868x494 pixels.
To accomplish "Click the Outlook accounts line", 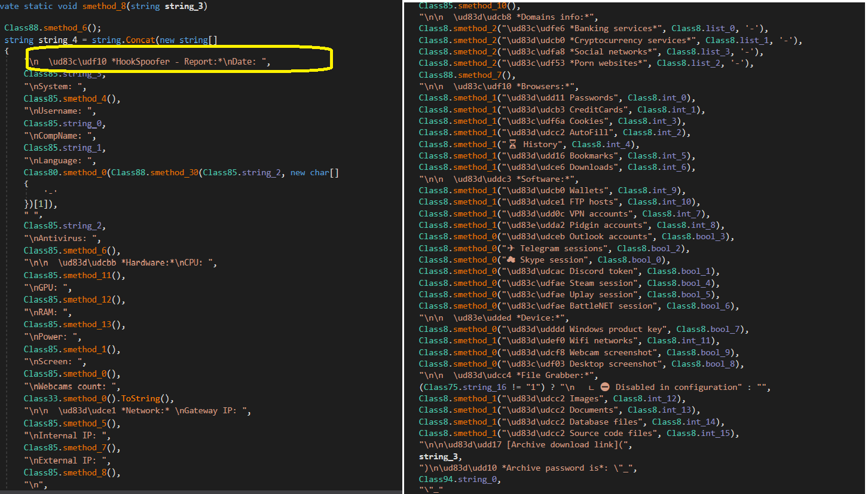I will [577, 237].
